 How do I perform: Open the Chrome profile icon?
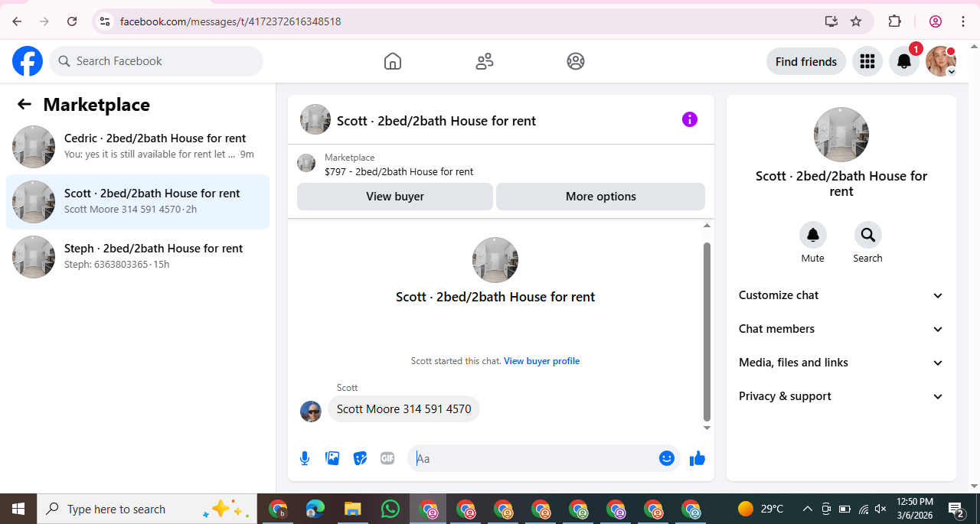[x=936, y=21]
